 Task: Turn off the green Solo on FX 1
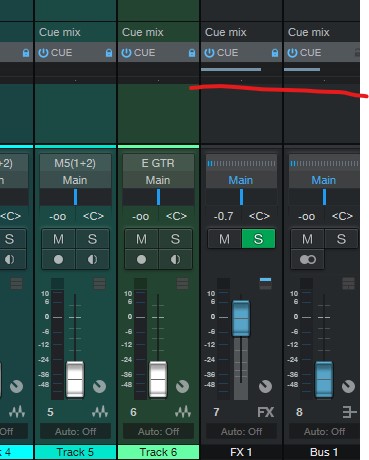(258, 239)
